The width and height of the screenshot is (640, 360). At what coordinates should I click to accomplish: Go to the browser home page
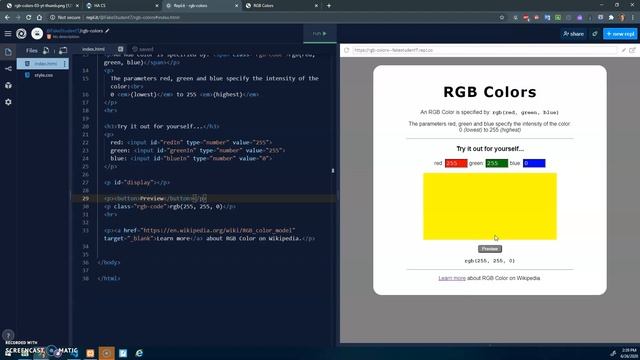pyautogui.click(x=39, y=18)
